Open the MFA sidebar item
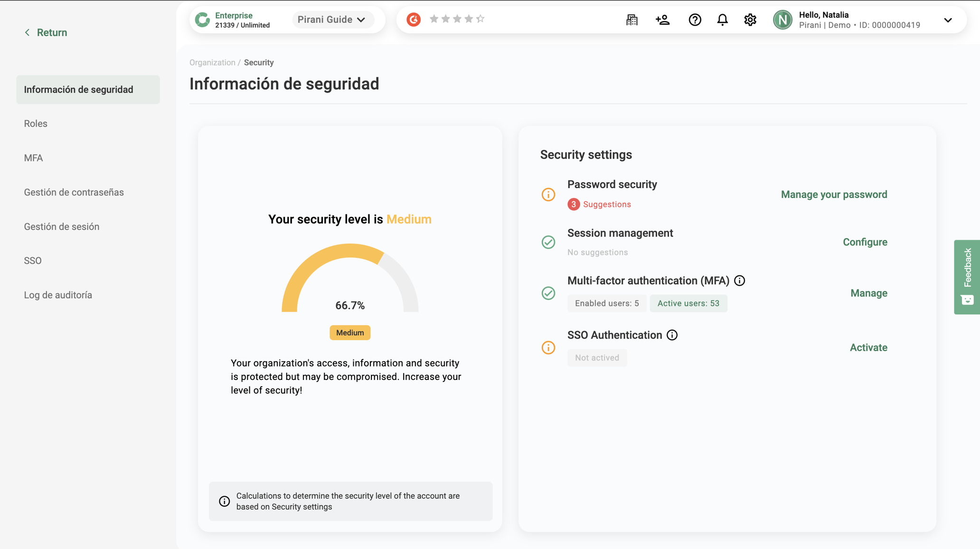This screenshot has width=980, height=549. point(33,158)
